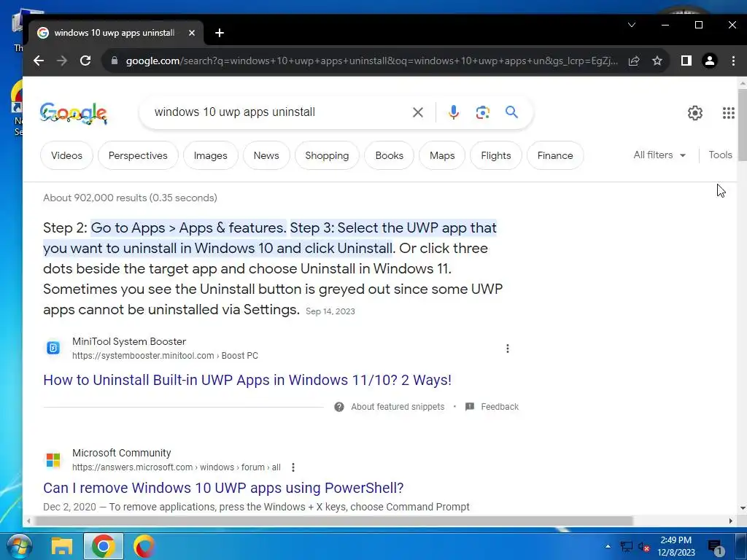Select the Perspectives filter chip
The image size is (747, 560).
138,156
